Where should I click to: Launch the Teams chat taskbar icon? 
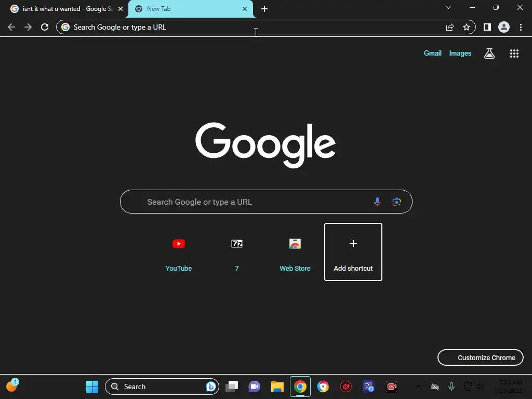pyautogui.click(x=254, y=387)
